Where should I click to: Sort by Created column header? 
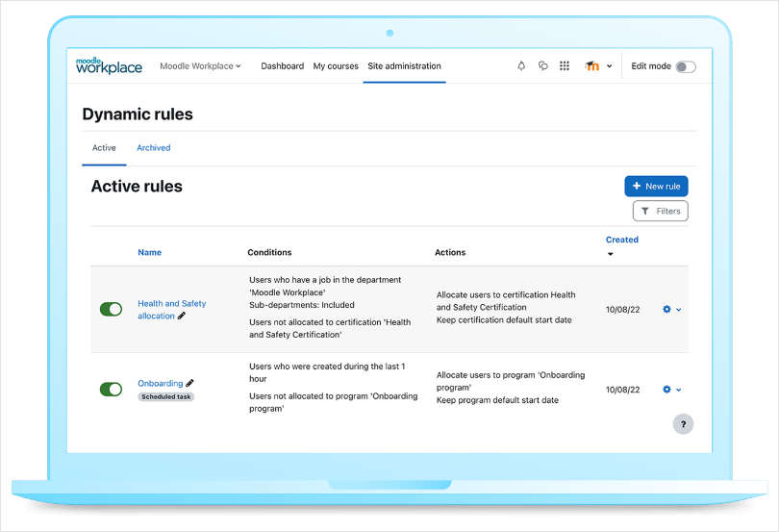[x=622, y=240]
